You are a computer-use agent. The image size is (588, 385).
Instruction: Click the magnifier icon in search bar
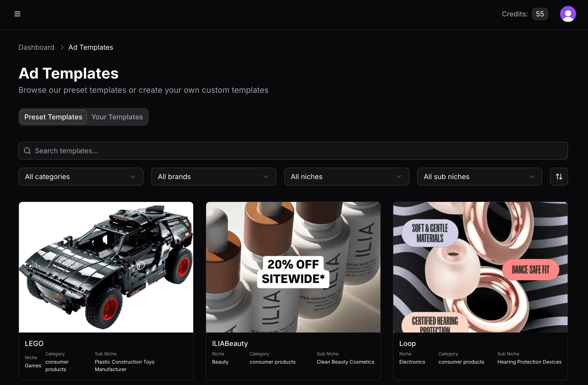(x=27, y=151)
